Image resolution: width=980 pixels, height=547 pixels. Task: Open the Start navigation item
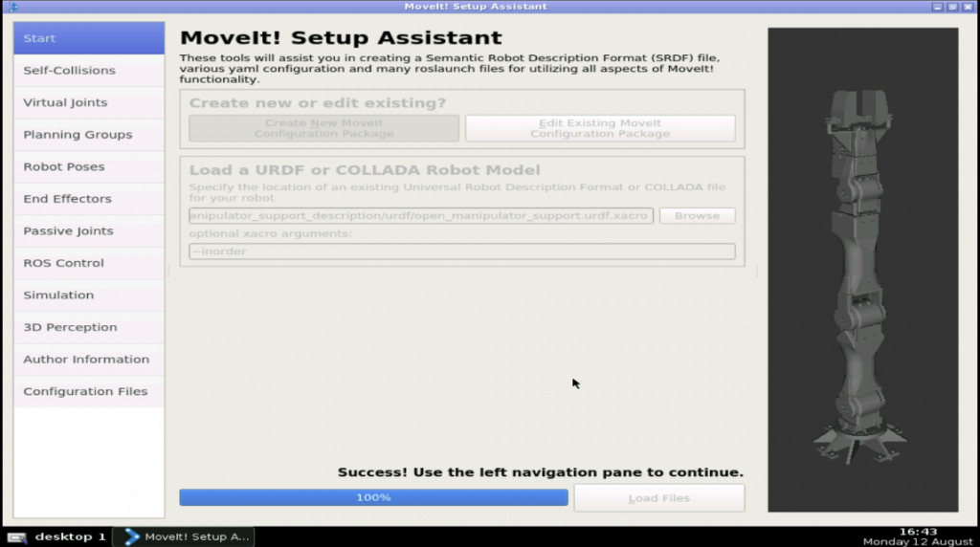click(x=89, y=38)
